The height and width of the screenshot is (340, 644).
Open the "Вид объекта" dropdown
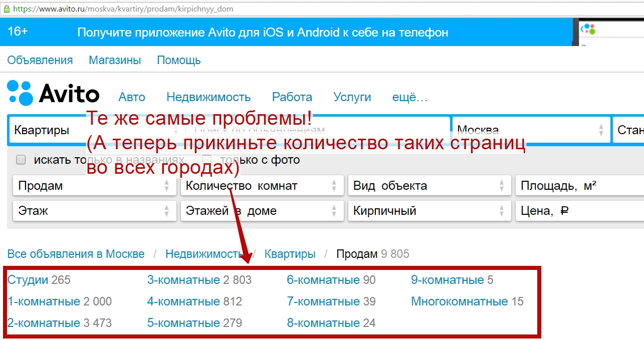pyautogui.click(x=429, y=185)
